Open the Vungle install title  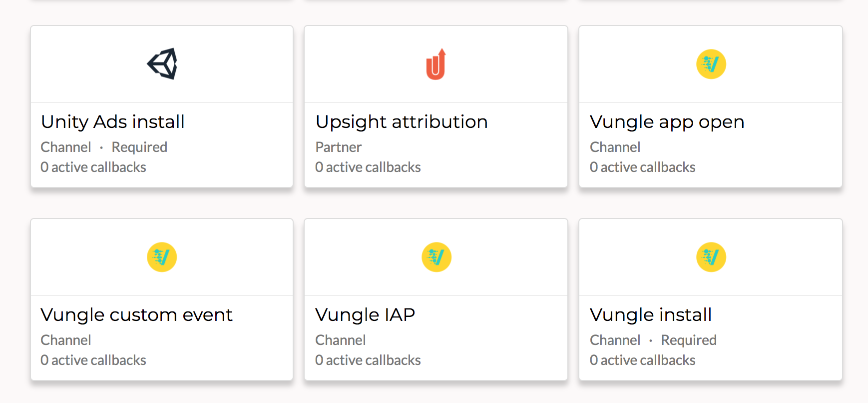(650, 315)
